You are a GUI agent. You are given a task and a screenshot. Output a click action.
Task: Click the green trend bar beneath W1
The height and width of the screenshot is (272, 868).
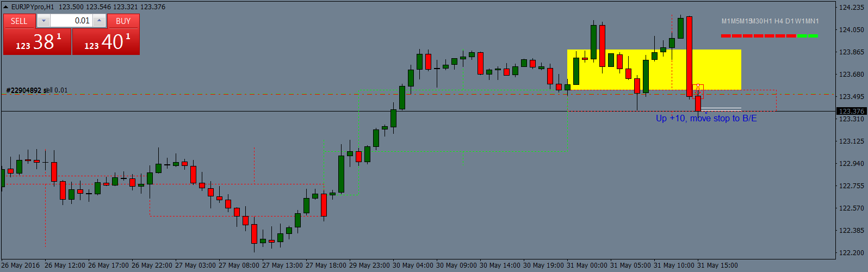[x=802, y=36]
